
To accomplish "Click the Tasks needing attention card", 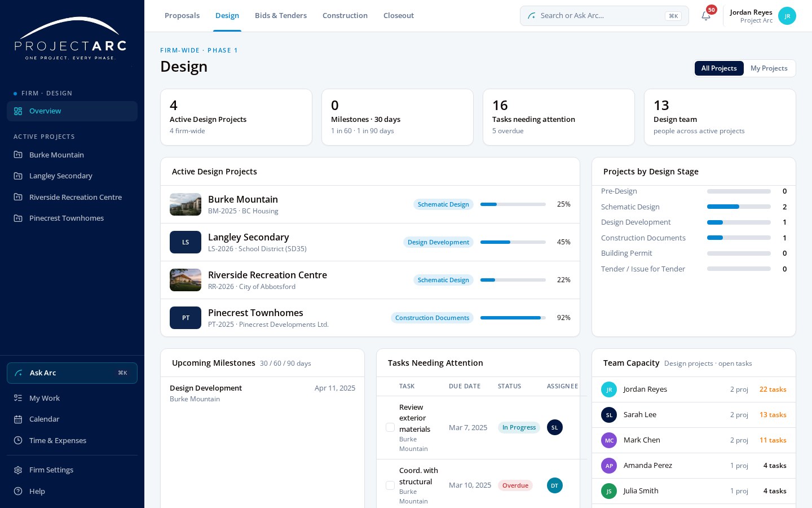I will tap(559, 117).
